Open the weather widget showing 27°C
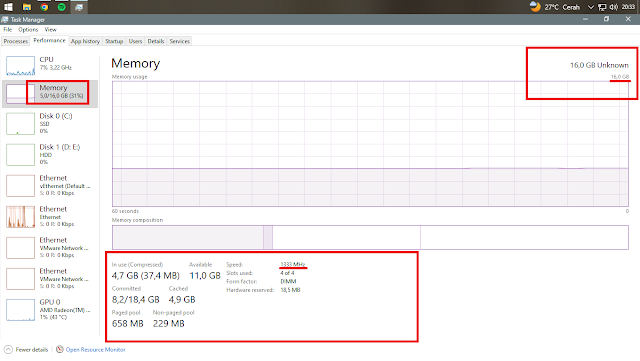 coord(555,7)
